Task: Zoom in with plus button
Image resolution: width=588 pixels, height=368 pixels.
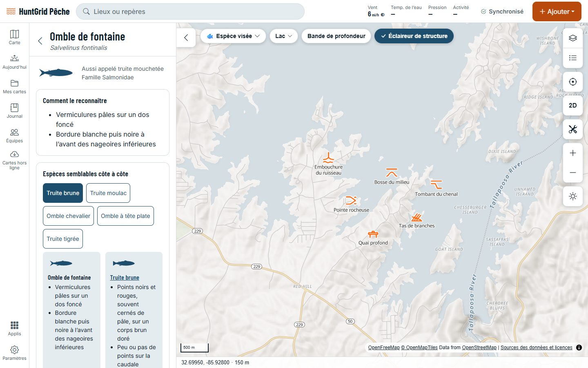Action: point(573,153)
